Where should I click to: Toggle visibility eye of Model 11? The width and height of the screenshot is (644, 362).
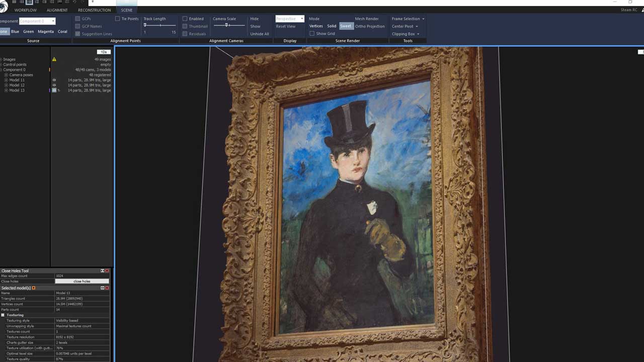54,80
